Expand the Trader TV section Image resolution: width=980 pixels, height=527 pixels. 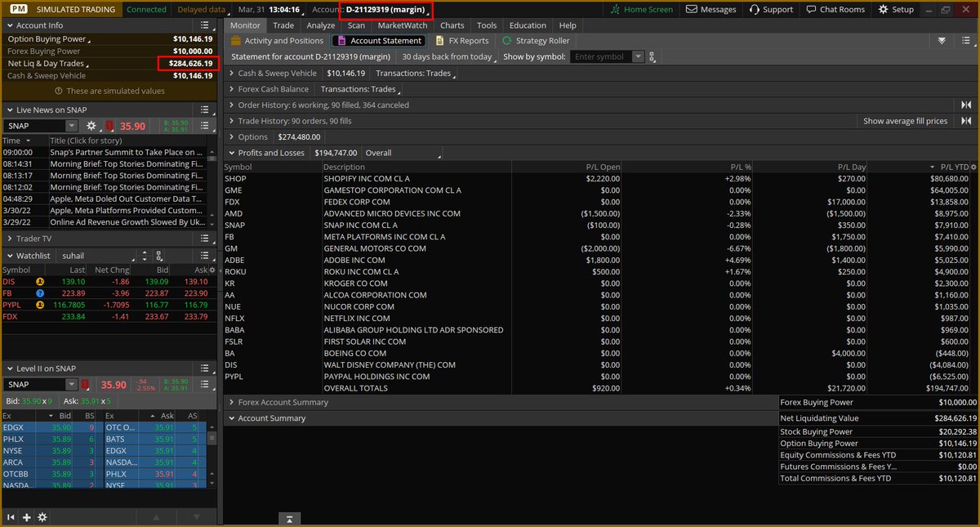click(x=11, y=239)
